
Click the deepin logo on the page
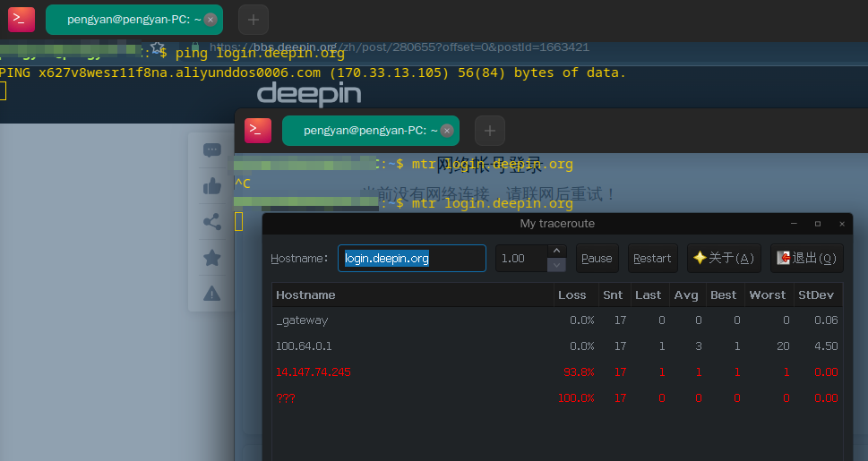coord(309,94)
